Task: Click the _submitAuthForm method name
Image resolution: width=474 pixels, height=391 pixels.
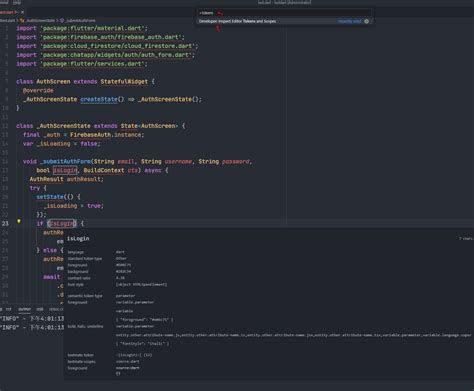Action: pos(65,162)
